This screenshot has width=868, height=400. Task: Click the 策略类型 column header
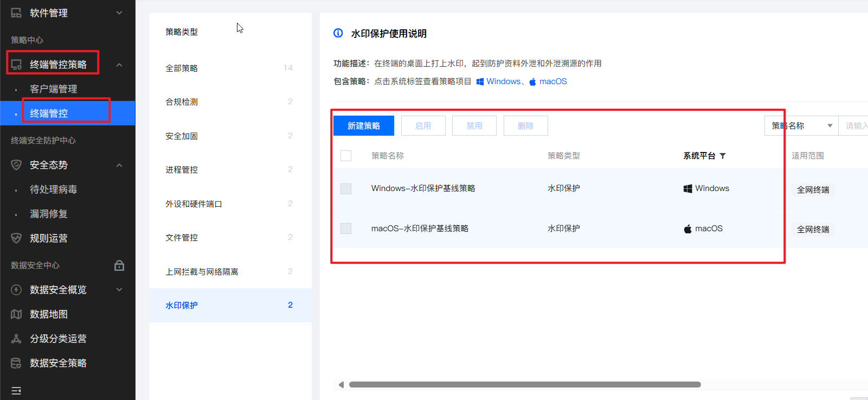pos(564,156)
